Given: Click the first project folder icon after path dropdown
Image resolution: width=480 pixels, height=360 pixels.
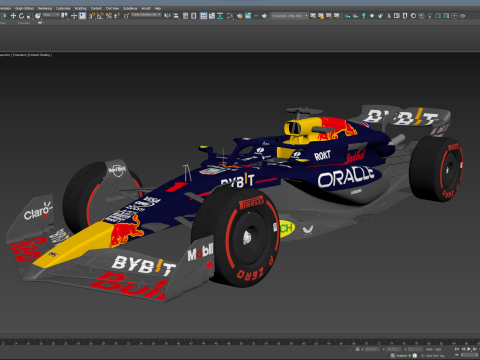Looking at the screenshot, I should pos(313,16).
